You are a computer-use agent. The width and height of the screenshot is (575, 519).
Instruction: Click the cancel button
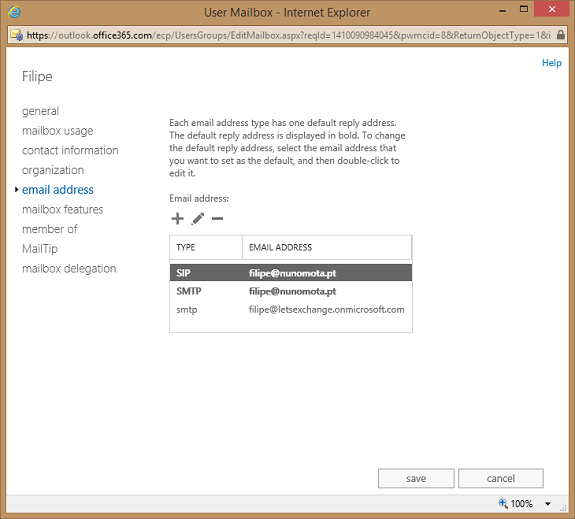tap(501, 478)
